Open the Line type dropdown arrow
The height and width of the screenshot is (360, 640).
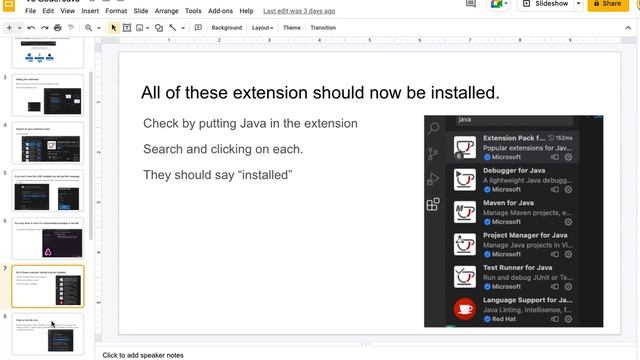[x=183, y=28]
